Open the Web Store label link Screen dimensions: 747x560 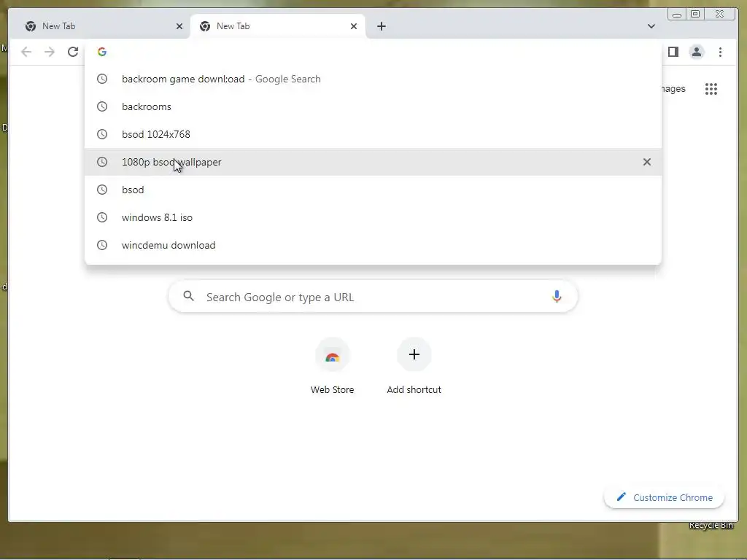333,389
